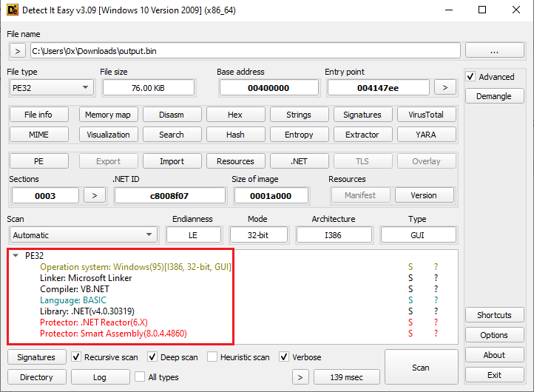Click the arrow button left of scan time
This screenshot has height=392, width=534.
[300, 377]
